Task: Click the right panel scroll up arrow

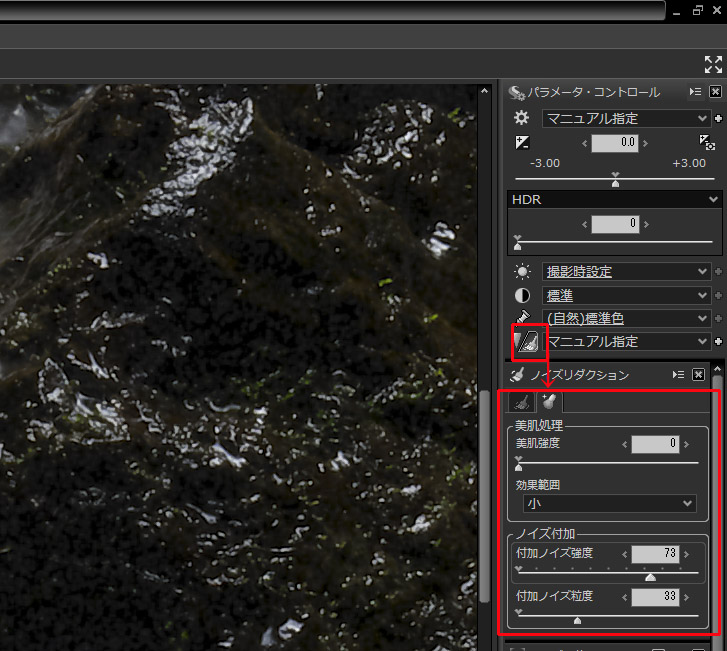Action: coord(717,369)
